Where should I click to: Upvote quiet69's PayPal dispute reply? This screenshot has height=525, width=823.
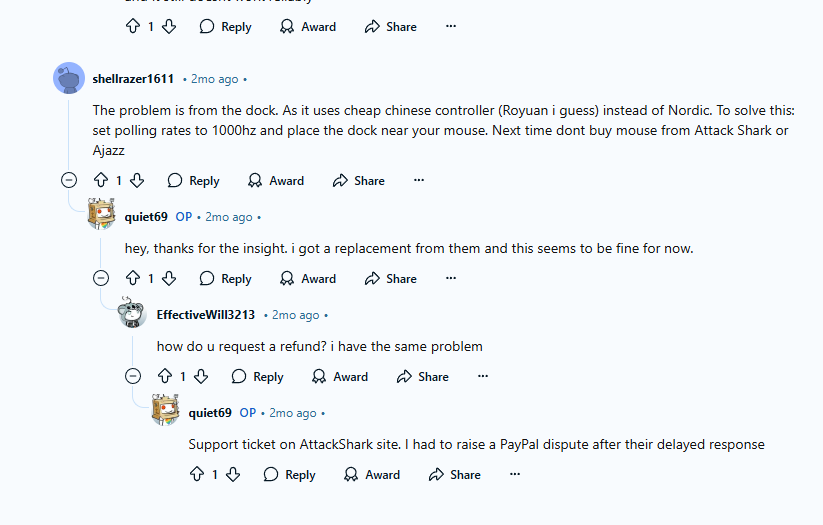[x=196, y=475]
